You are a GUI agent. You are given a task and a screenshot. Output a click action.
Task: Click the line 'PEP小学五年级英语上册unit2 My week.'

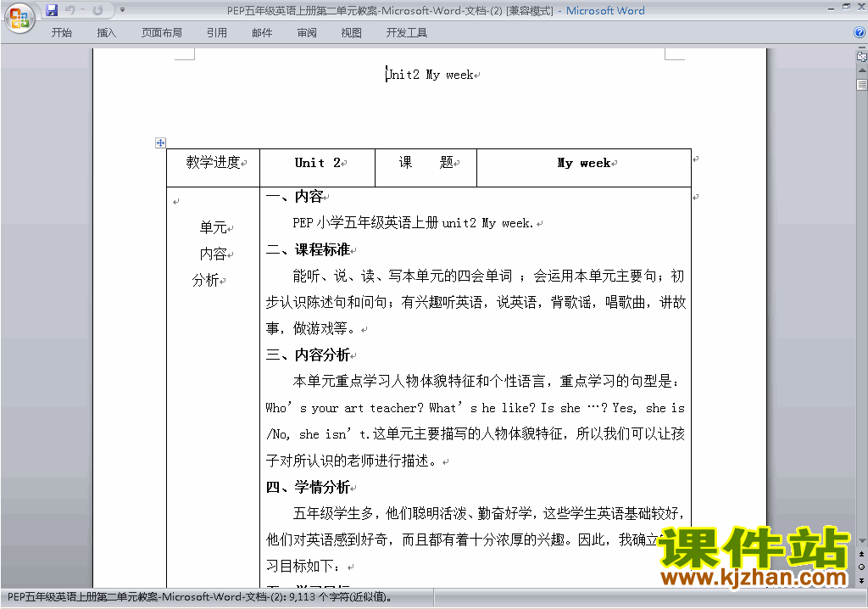pyautogui.click(x=413, y=223)
